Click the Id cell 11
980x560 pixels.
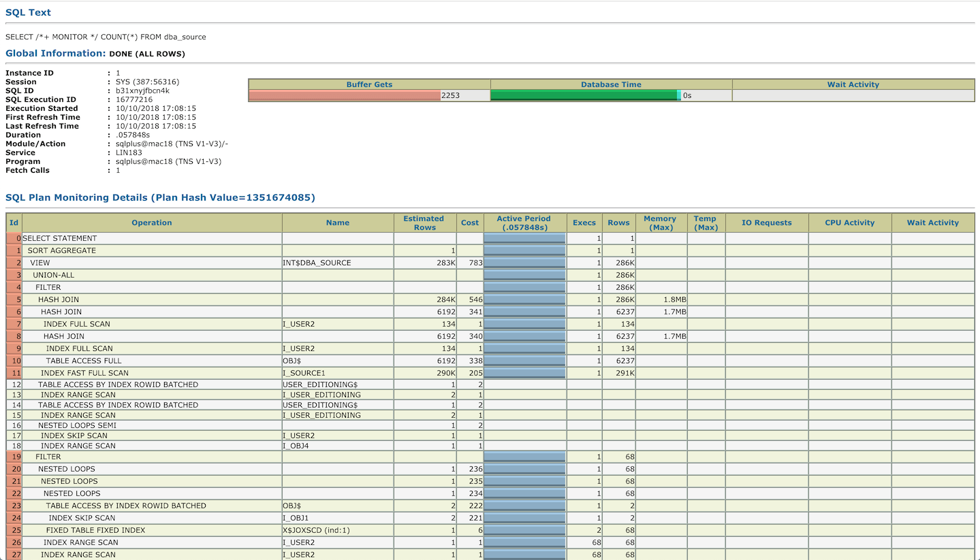coord(14,373)
